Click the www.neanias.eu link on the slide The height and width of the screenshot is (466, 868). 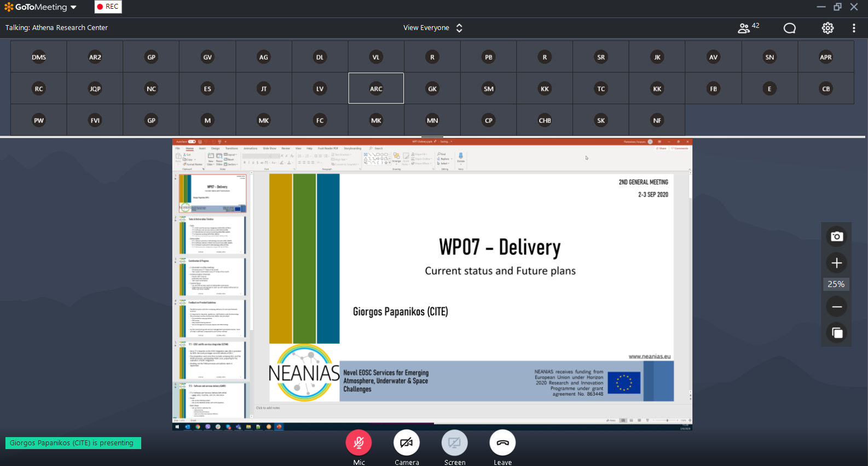(x=649, y=356)
